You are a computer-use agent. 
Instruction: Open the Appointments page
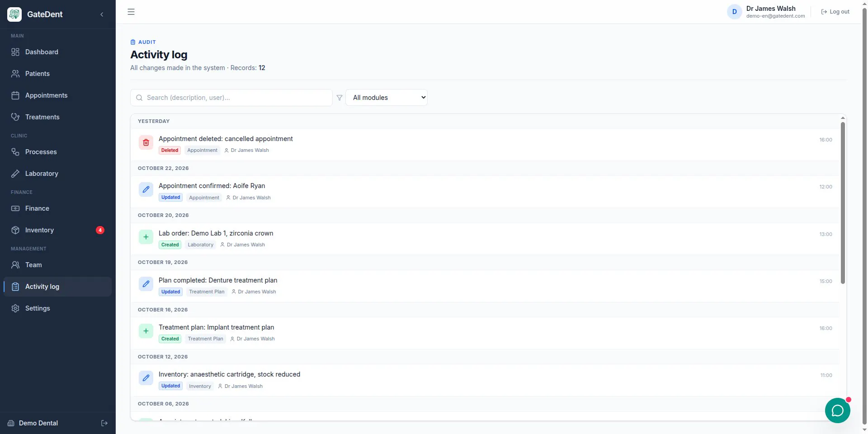(57, 95)
